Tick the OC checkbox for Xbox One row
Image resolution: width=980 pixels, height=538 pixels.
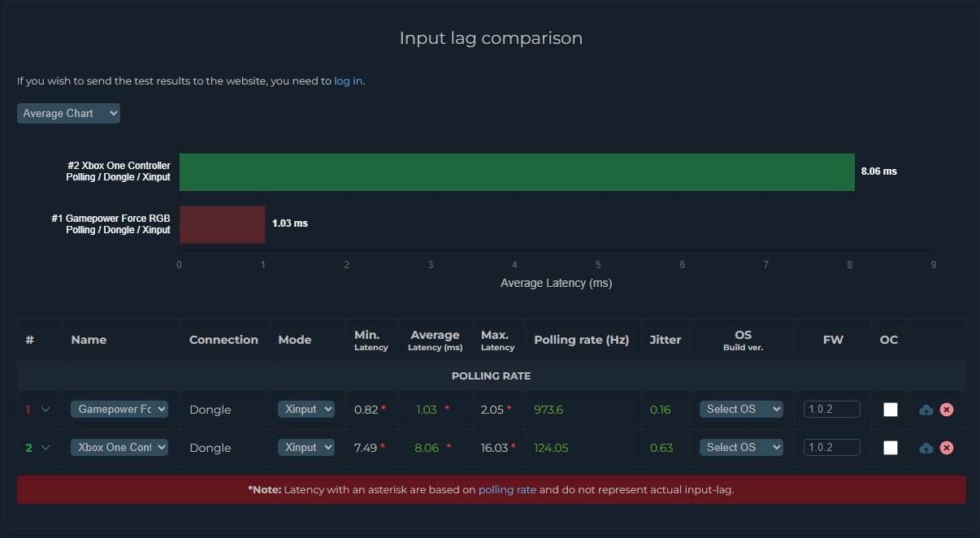891,448
